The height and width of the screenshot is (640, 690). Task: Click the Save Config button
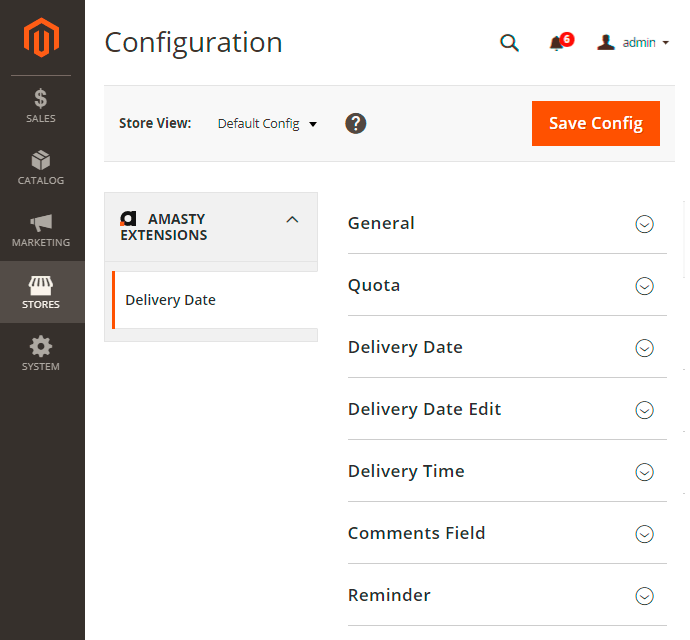pyautogui.click(x=595, y=123)
